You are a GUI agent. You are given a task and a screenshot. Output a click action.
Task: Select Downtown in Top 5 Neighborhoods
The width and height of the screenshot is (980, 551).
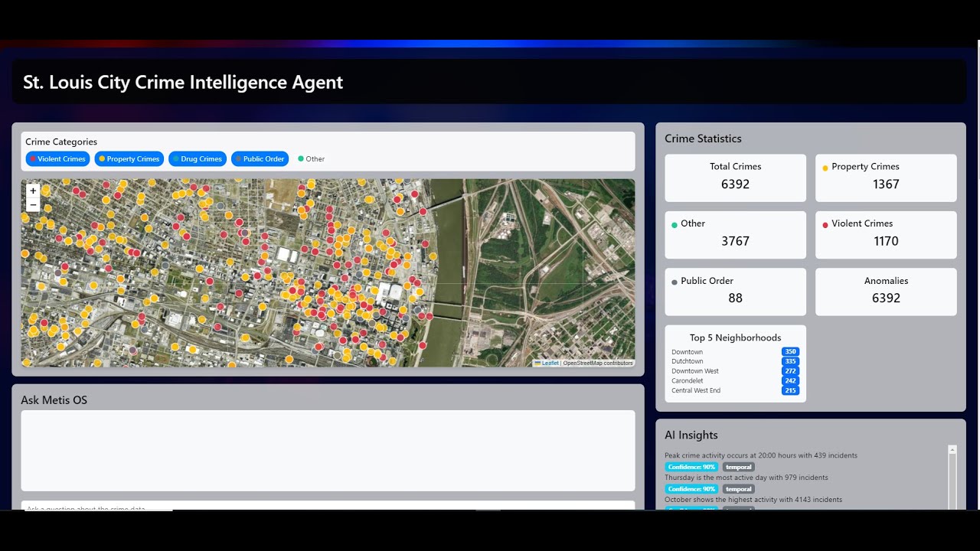click(735, 352)
